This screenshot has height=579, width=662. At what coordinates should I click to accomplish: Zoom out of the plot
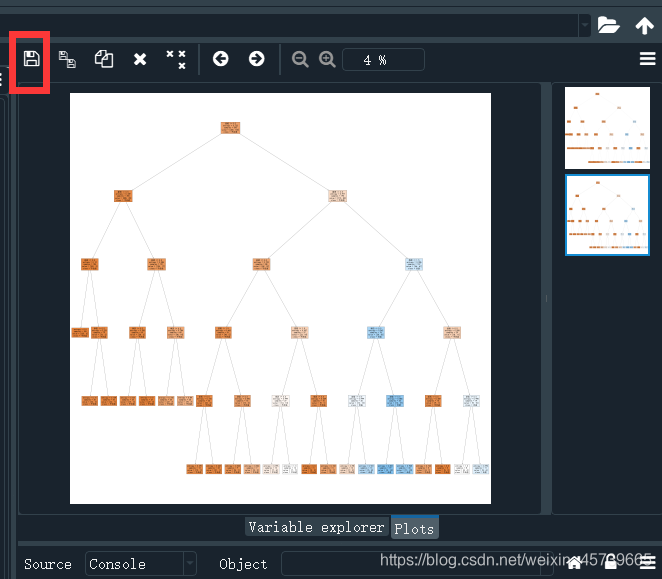coord(300,59)
